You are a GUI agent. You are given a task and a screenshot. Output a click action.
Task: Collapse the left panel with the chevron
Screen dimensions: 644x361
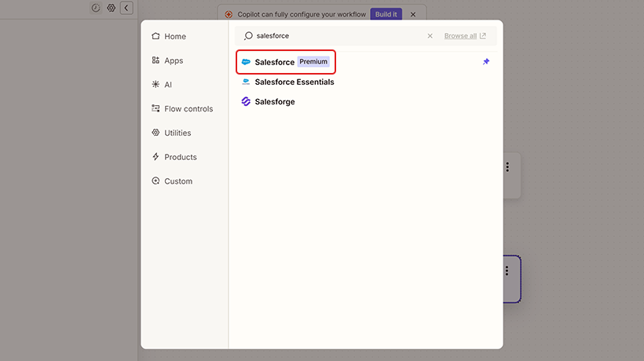(126, 8)
